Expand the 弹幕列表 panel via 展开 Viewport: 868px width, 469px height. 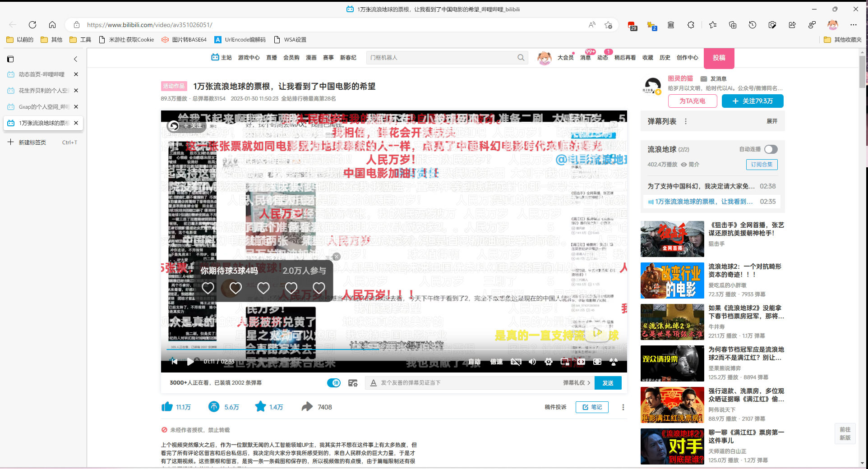tap(771, 121)
